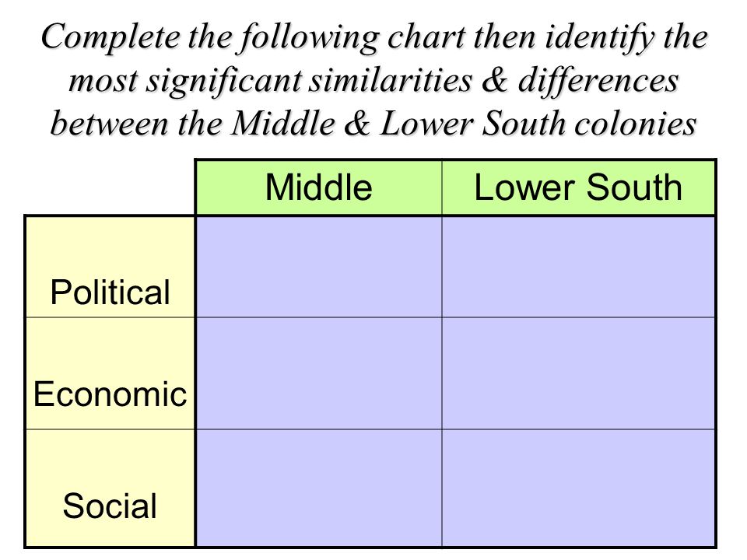The width and height of the screenshot is (747, 560).
Task: Click the Lower South column header
Action: 578,187
